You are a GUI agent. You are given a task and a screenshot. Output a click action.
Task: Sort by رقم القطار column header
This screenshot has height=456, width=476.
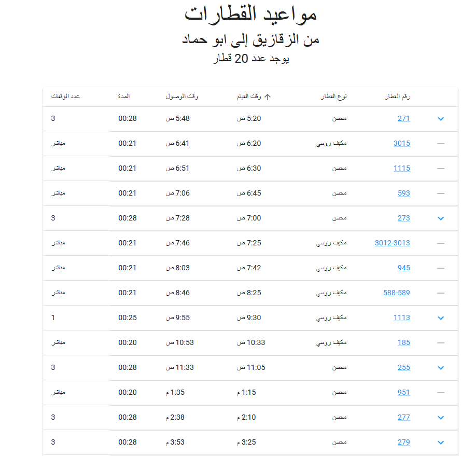tap(397, 96)
